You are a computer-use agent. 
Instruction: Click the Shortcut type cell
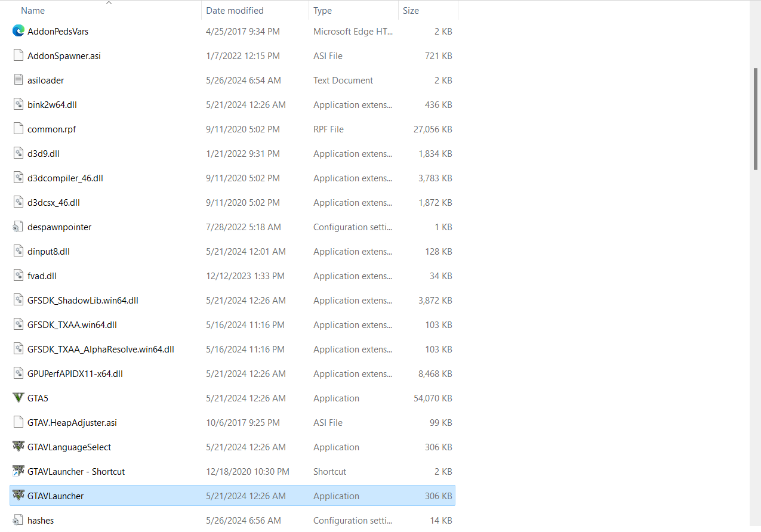329,471
